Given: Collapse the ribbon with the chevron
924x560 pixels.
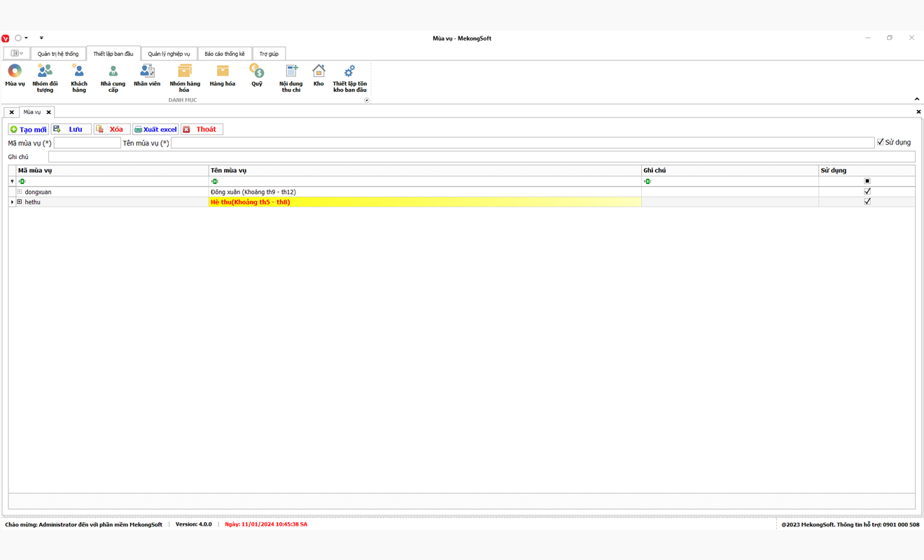Looking at the screenshot, I should coord(917,99).
